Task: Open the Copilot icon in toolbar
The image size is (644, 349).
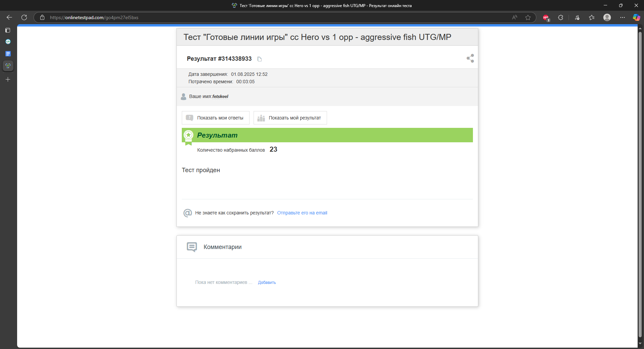Action: click(x=636, y=17)
